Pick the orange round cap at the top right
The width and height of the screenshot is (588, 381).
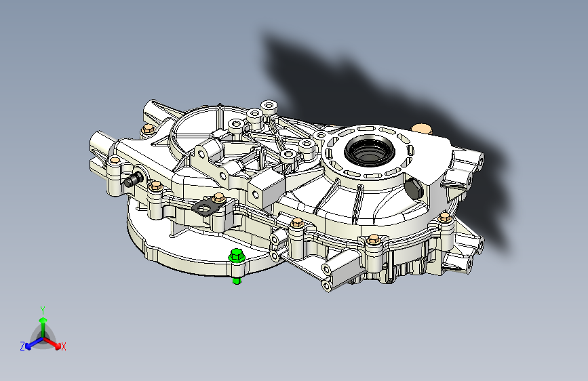coord(422,129)
